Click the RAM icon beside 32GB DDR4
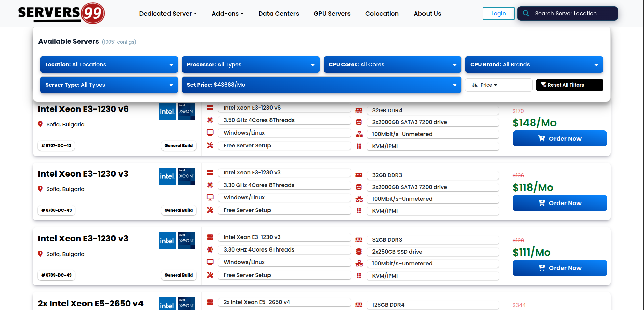 [x=359, y=110]
